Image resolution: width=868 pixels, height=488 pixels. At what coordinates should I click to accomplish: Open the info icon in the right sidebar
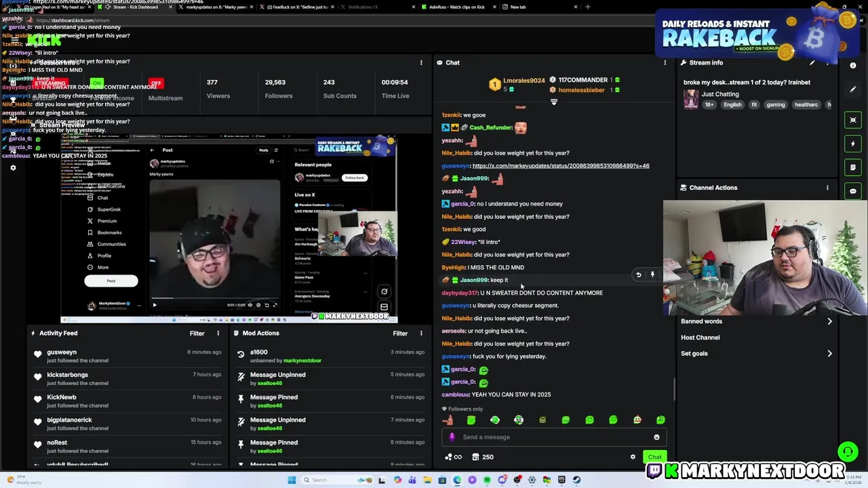tap(853, 66)
